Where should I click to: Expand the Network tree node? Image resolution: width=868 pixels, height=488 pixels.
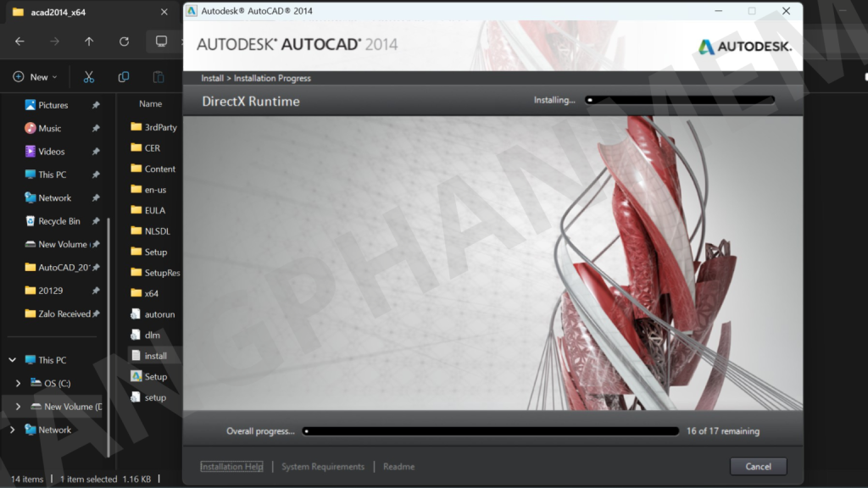pyautogui.click(x=13, y=430)
